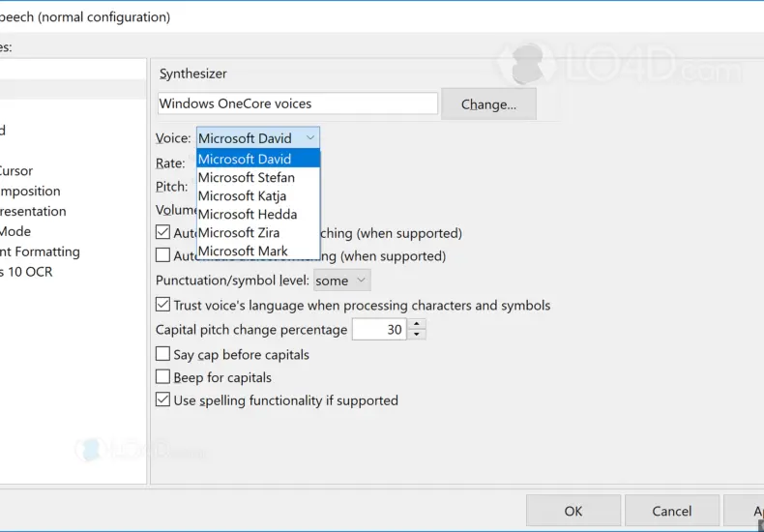This screenshot has height=532, width=764.
Task: Pick Microsoft Hedda voice
Action: click(x=258, y=215)
